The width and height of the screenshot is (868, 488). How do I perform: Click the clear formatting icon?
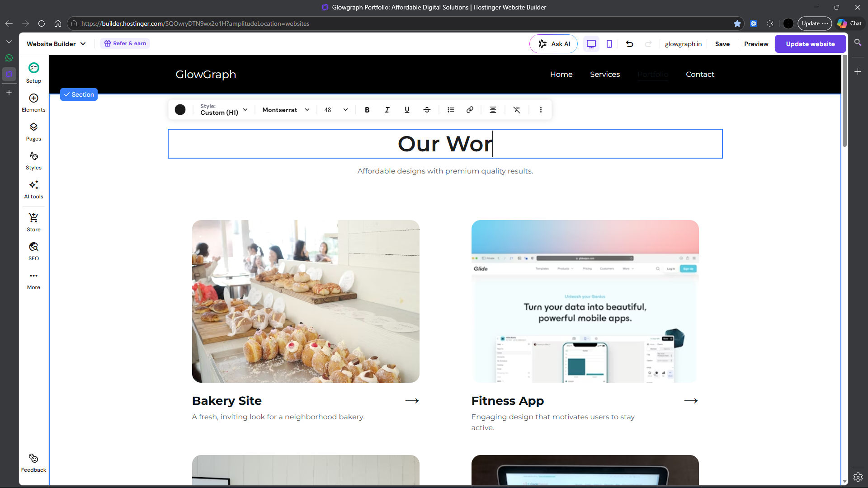coord(517,110)
